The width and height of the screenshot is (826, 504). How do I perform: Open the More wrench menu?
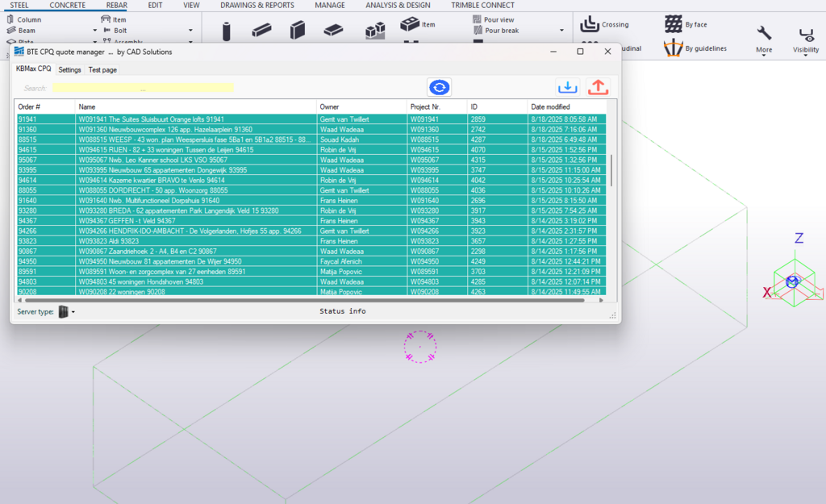pos(764,37)
